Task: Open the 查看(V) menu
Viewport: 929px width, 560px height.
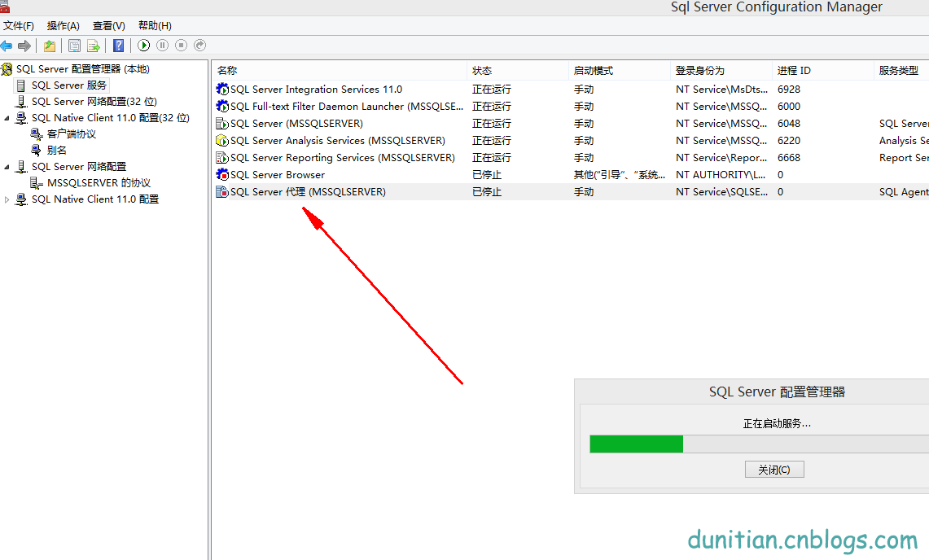Action: coord(109,26)
